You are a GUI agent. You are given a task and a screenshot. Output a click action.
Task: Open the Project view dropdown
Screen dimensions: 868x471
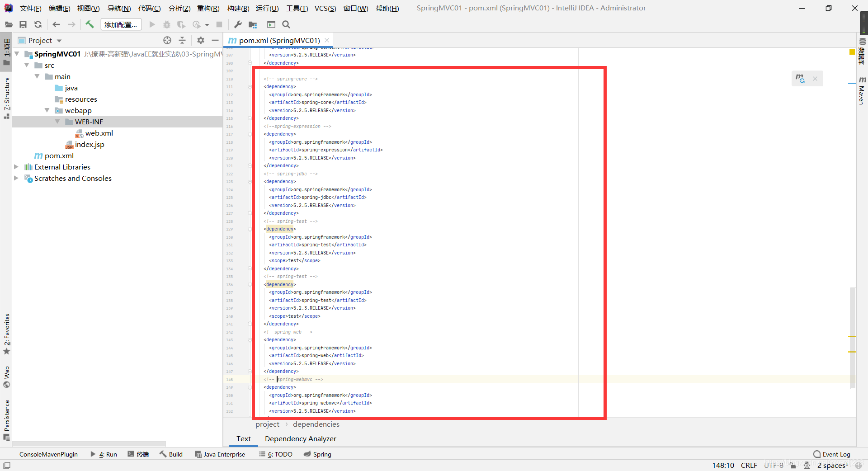coord(59,41)
